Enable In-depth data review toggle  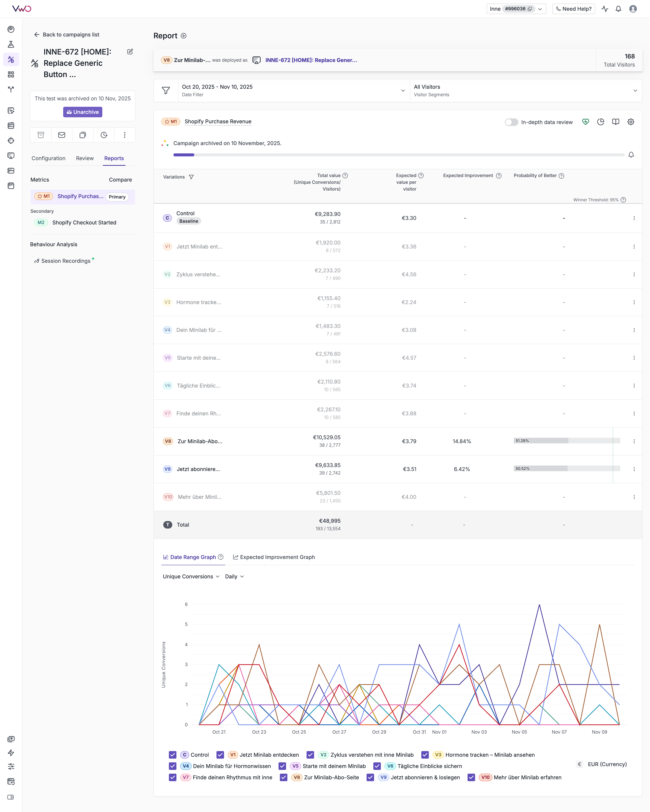pos(511,122)
